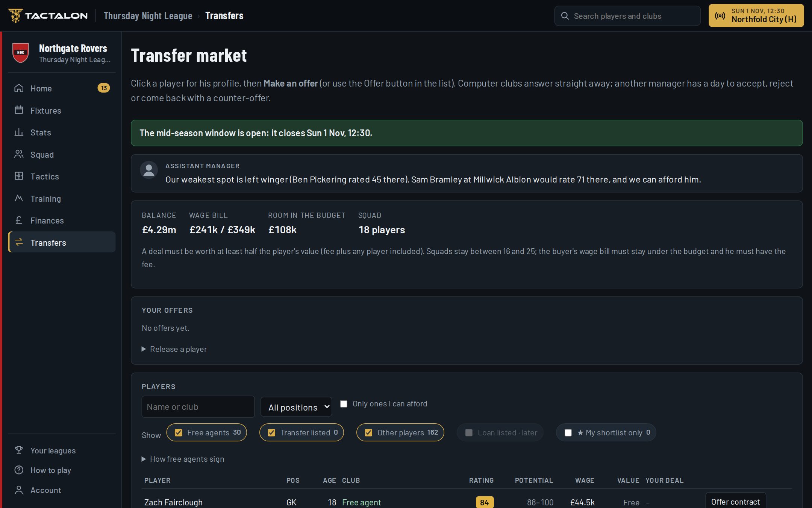Click the Tactalon logo icon

[x=15, y=15]
